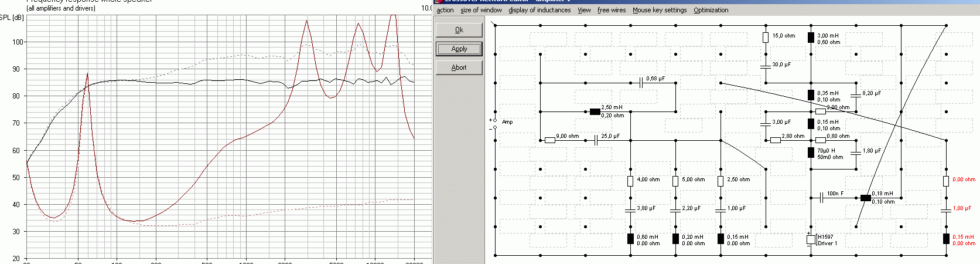Open the display of inductances menu
This screenshot has width=980, height=264.
point(539,10)
